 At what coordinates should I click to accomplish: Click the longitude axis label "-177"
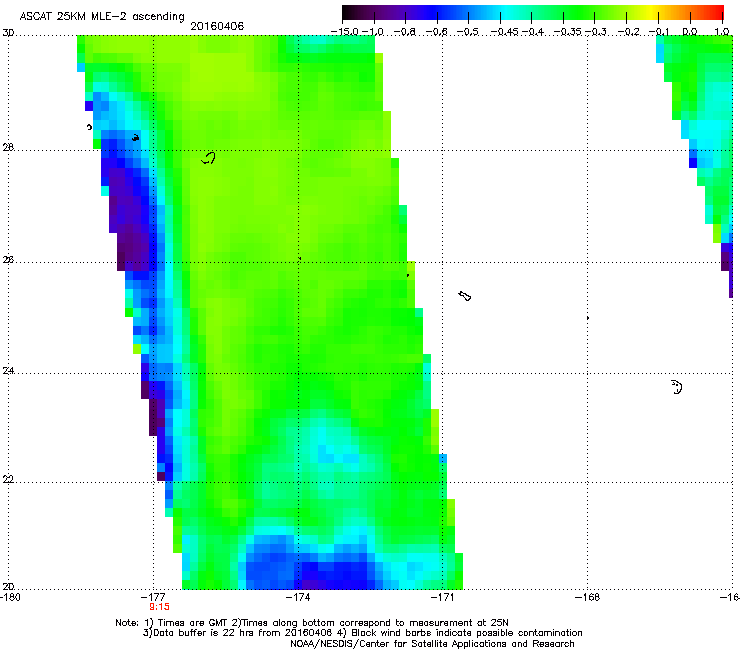pyautogui.click(x=154, y=597)
